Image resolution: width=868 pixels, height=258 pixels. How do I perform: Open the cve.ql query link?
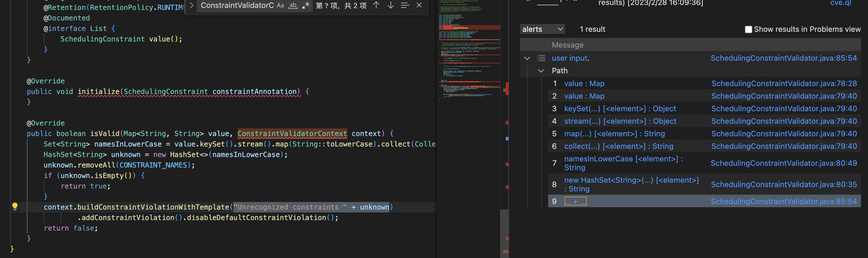click(840, 3)
